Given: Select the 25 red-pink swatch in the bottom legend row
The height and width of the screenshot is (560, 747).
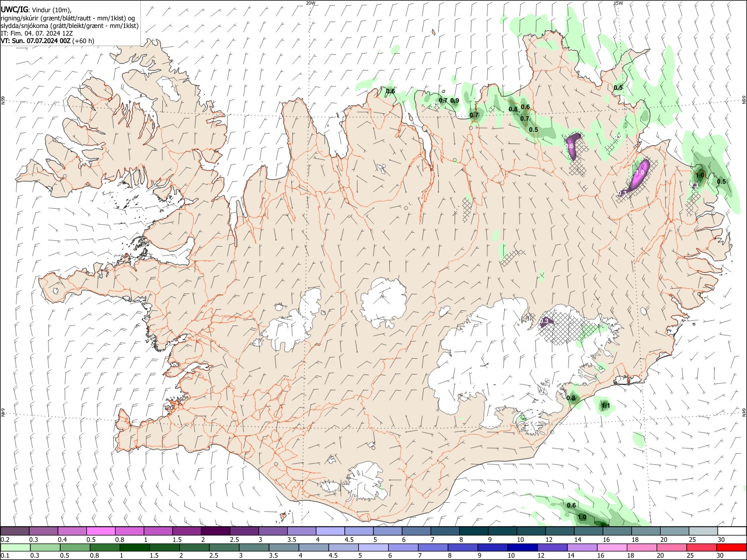Looking at the screenshot, I should [702, 547].
